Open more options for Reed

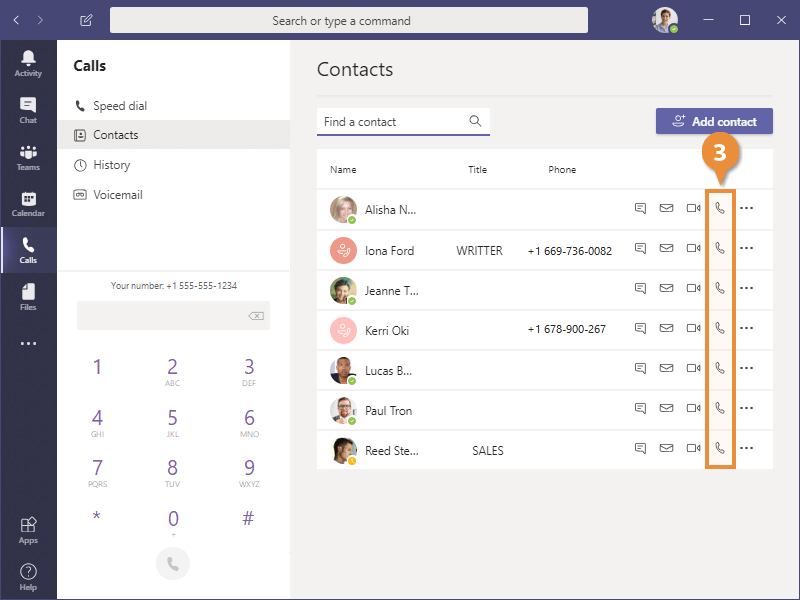[x=747, y=450]
